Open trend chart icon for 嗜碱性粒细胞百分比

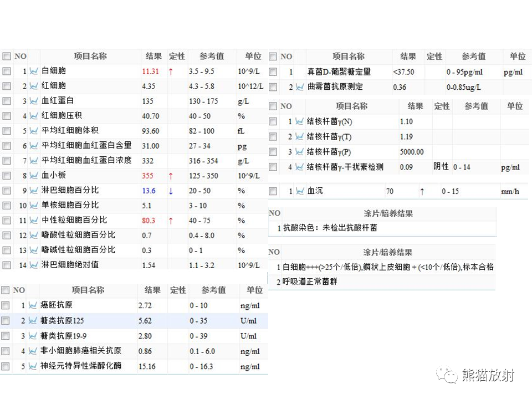click(x=34, y=250)
